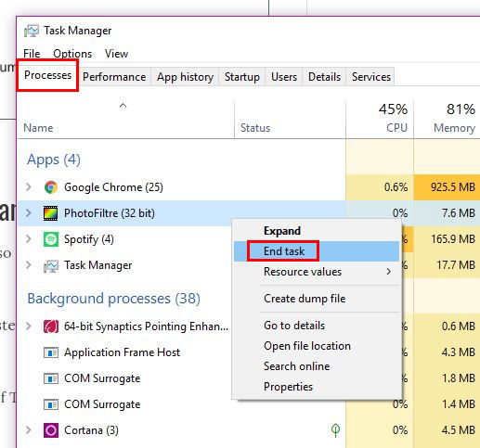The height and width of the screenshot is (448, 480).
Task: Choose Create dump file in context menu
Action: pos(317,299)
